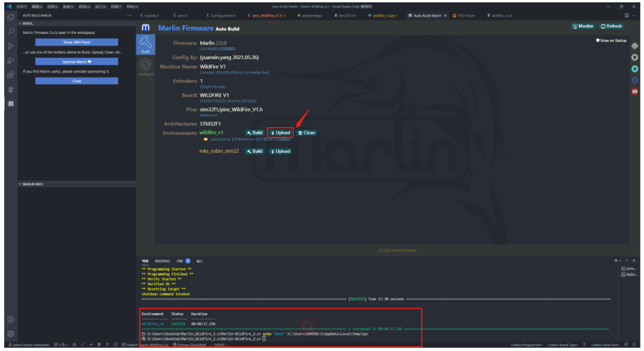Viewport: 644px width, 351px height.
Task: Open the Source Control view
Action: 11,46
